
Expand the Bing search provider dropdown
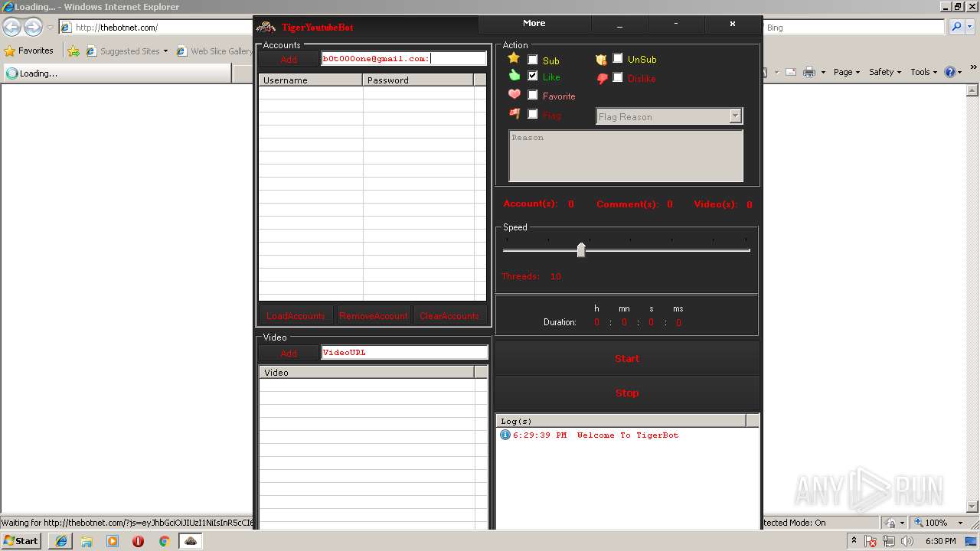[972, 27]
